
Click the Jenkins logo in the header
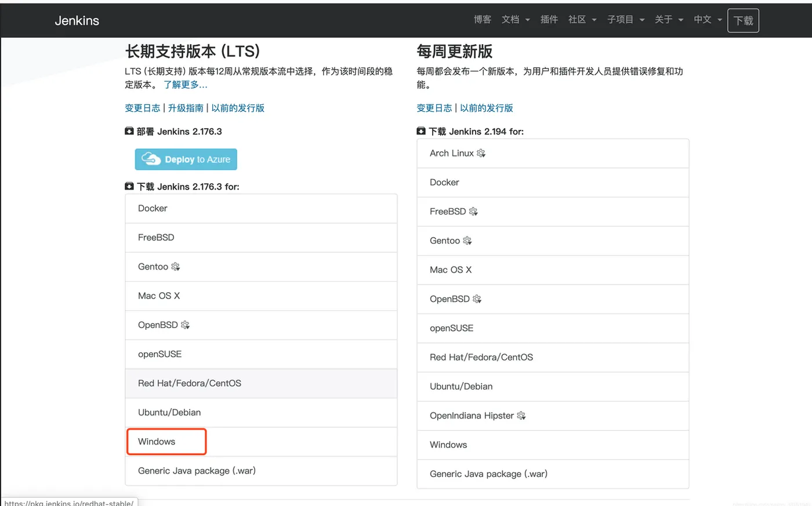point(77,21)
